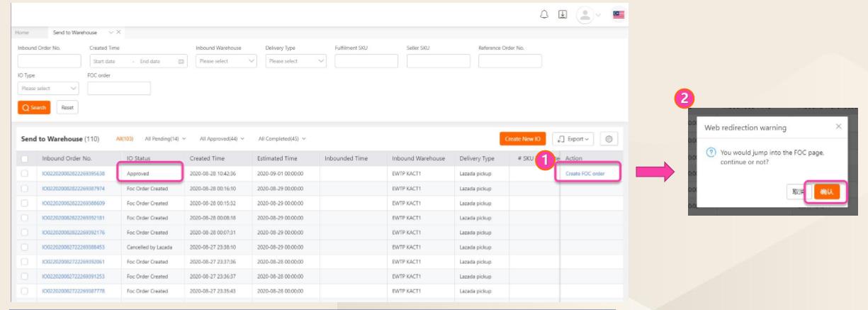Expand the Inbound Warehouse dropdown
The width and height of the screenshot is (868, 310).
pyautogui.click(x=225, y=61)
